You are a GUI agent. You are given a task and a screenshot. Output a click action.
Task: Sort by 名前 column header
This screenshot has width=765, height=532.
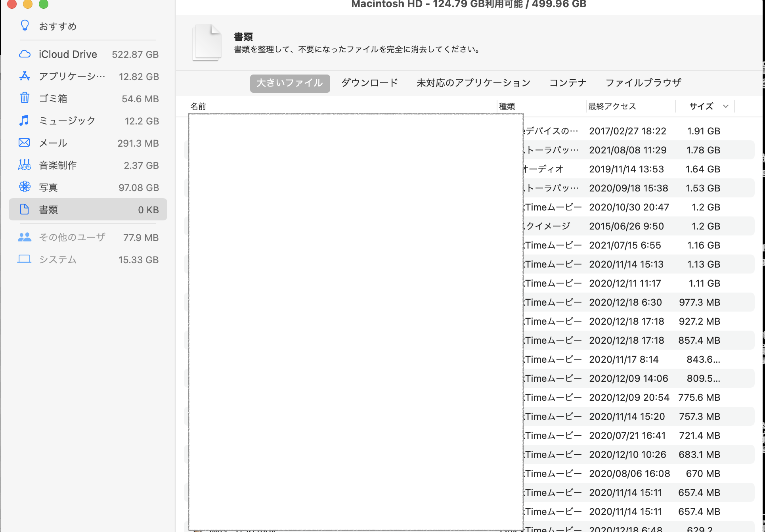tap(198, 106)
